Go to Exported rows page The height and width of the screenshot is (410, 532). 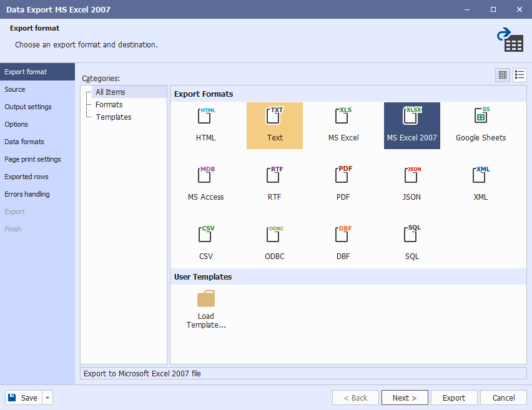[x=37, y=177]
